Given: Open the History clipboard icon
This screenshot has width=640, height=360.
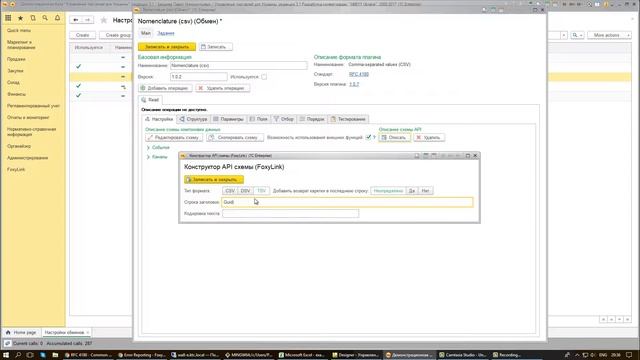Looking at the screenshot, I should [33, 18].
